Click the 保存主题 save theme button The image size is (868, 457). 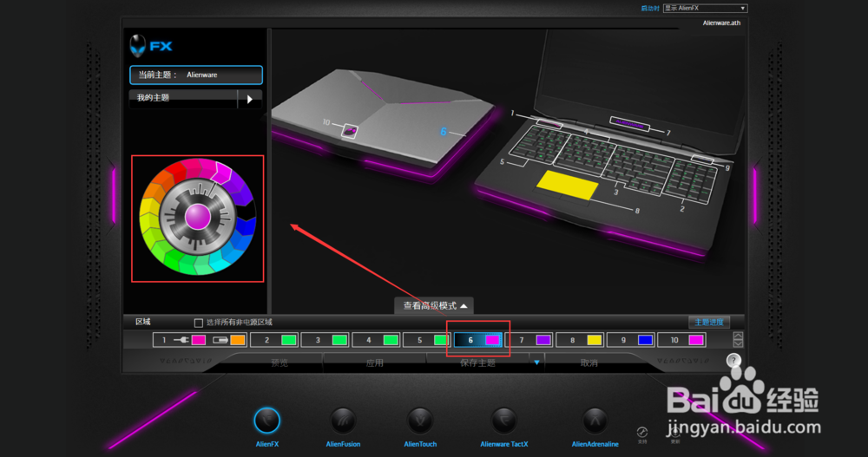(x=477, y=363)
